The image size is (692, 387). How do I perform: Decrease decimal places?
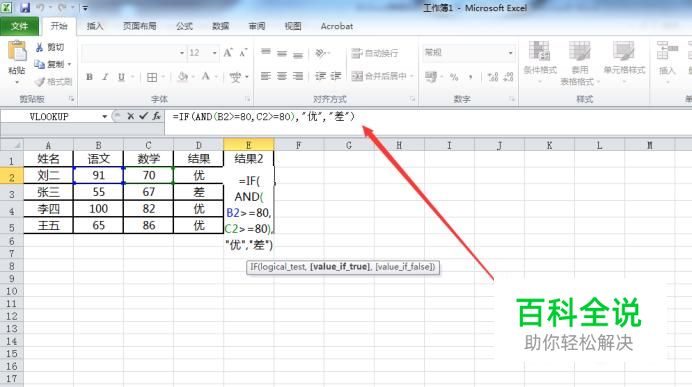point(508,77)
